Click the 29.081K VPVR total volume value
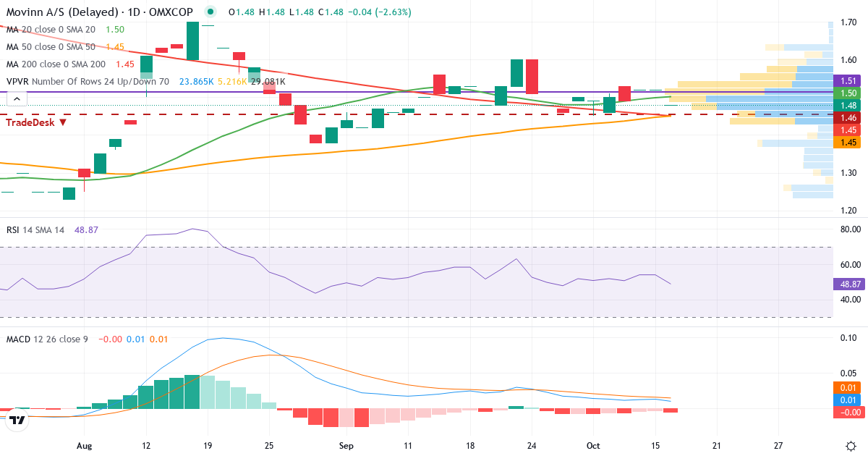Viewport: 868px width, 456px height. pyautogui.click(x=268, y=82)
